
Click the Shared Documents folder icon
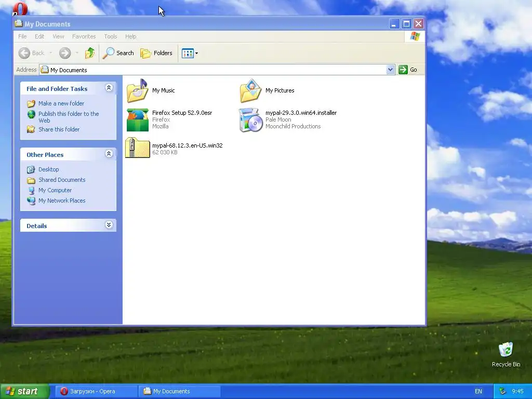(31, 180)
